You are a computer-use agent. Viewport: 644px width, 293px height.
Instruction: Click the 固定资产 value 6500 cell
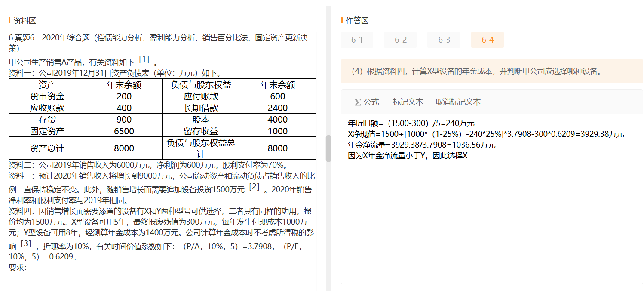124,131
